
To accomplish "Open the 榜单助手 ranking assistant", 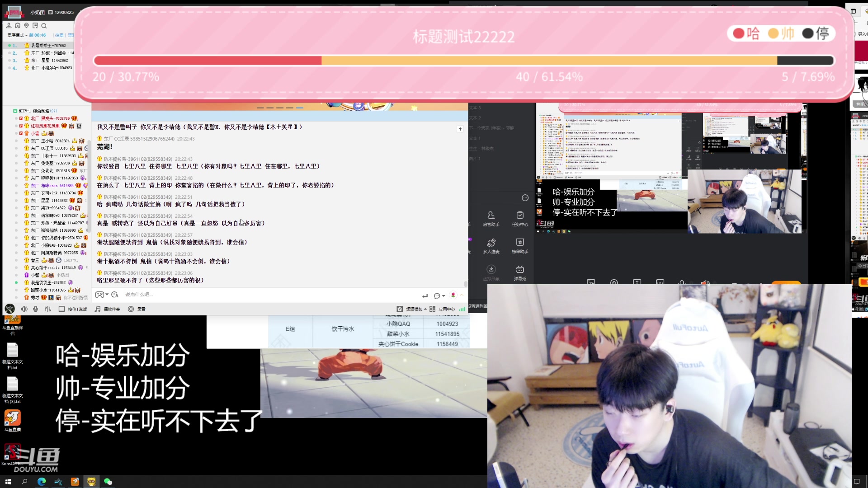I will tap(520, 247).
